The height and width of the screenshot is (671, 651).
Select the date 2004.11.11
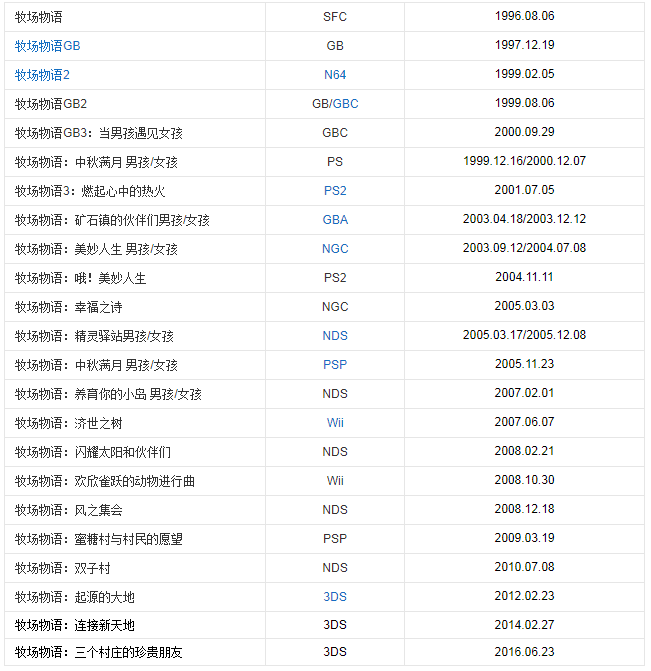pos(524,277)
